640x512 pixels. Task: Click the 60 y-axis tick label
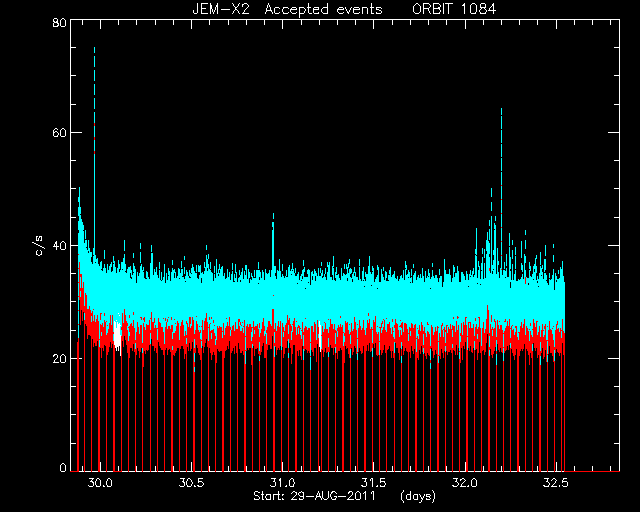click(59, 133)
